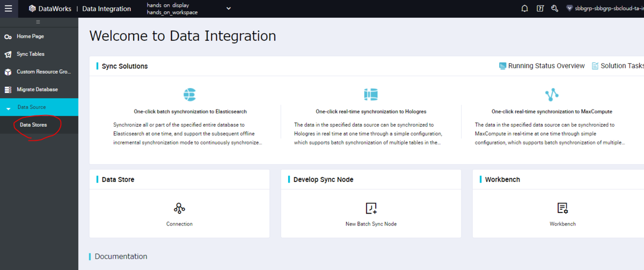This screenshot has width=644, height=270.
Task: Click the Hologres sync solution icon
Action: [371, 95]
